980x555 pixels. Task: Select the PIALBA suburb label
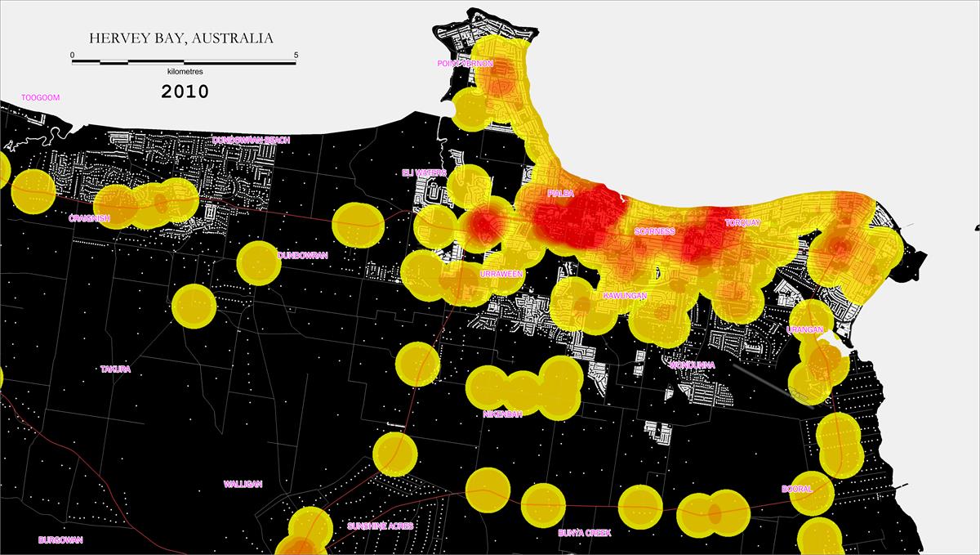pos(561,194)
